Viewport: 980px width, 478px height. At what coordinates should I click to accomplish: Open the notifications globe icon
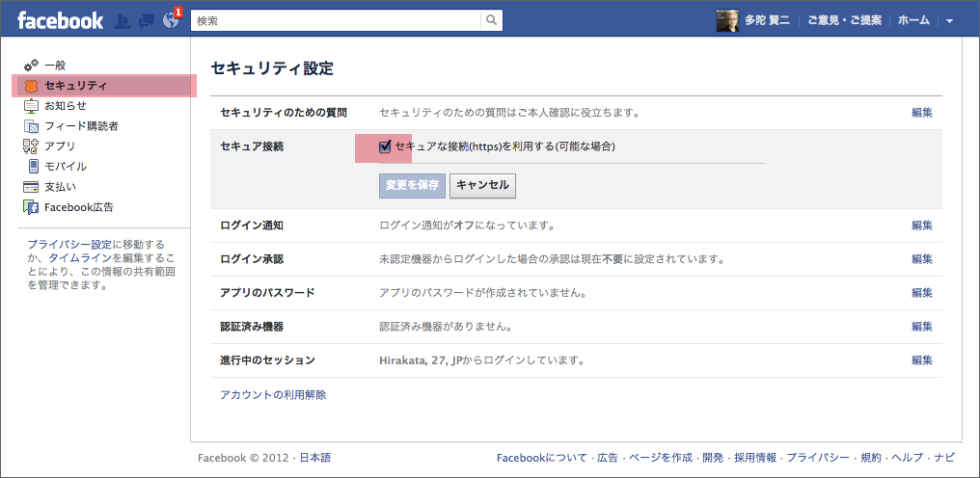tap(170, 20)
